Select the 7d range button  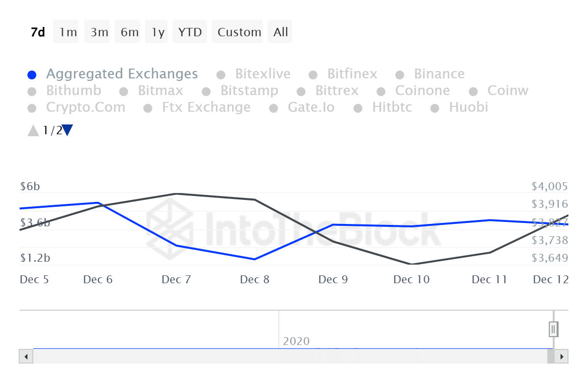tap(38, 32)
